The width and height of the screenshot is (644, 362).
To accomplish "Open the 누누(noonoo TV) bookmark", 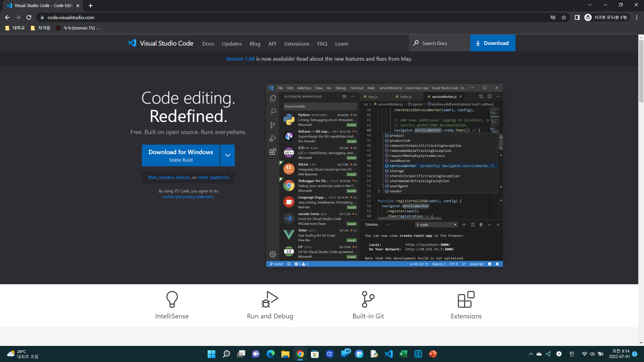I will (x=78, y=28).
